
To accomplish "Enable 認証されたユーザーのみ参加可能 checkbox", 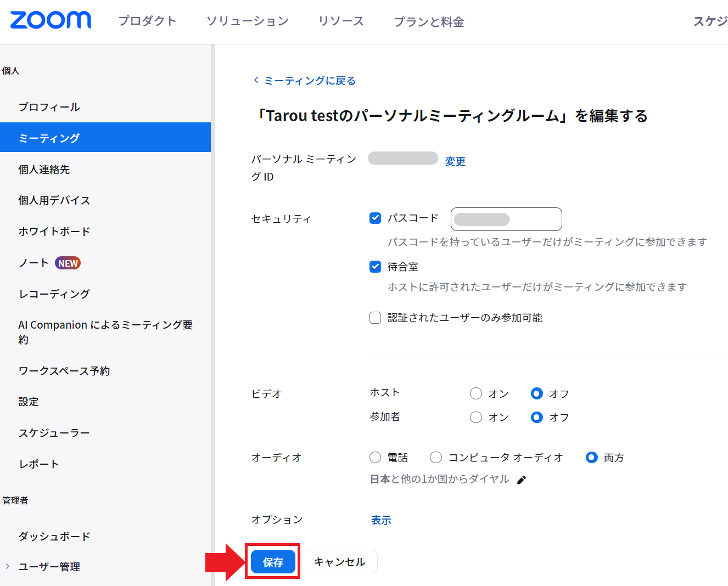I will pos(376,318).
